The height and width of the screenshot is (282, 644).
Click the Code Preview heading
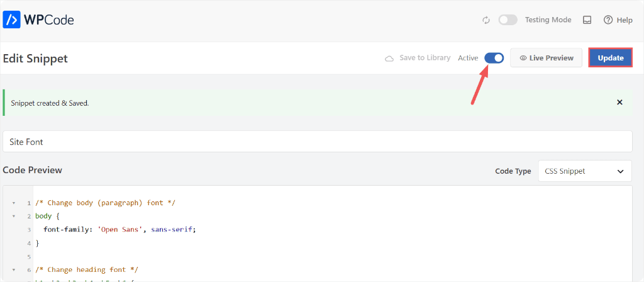(x=33, y=170)
